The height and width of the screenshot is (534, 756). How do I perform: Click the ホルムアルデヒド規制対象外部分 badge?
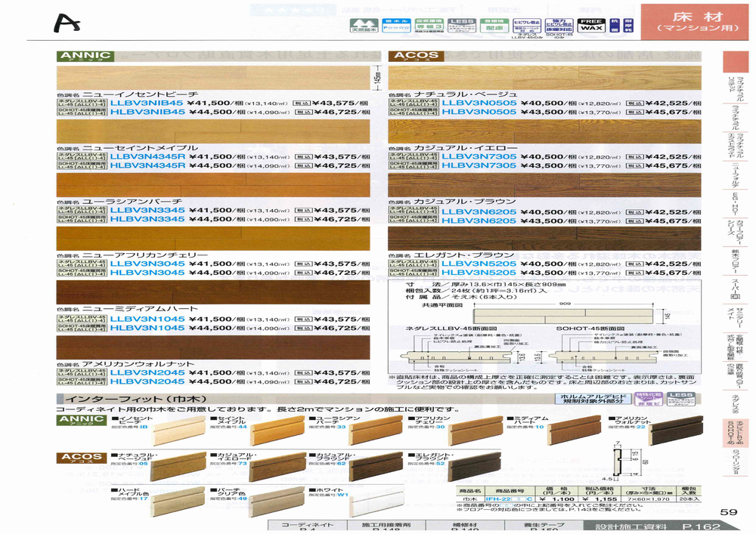(x=593, y=398)
